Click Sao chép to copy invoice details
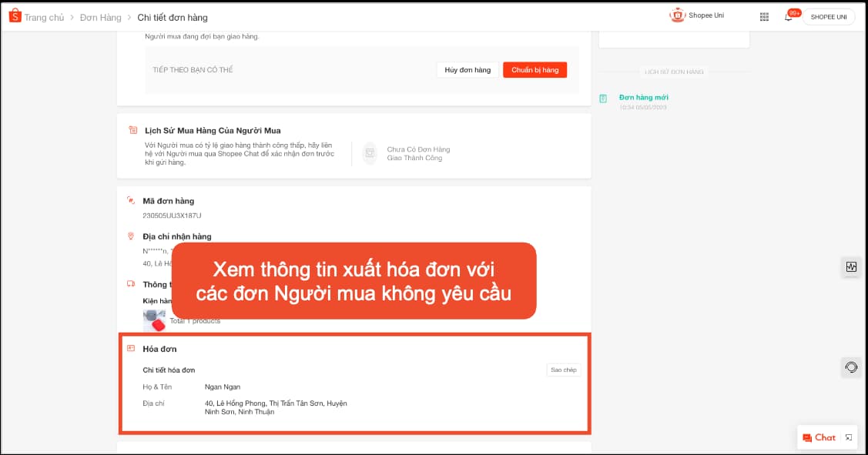 pos(563,370)
